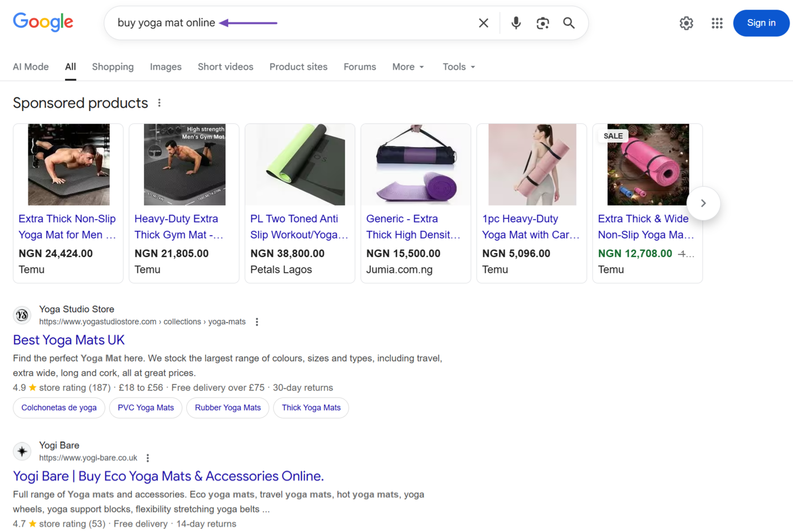Clear the search query with the X icon
Screen dimensions: 793x532
point(483,23)
